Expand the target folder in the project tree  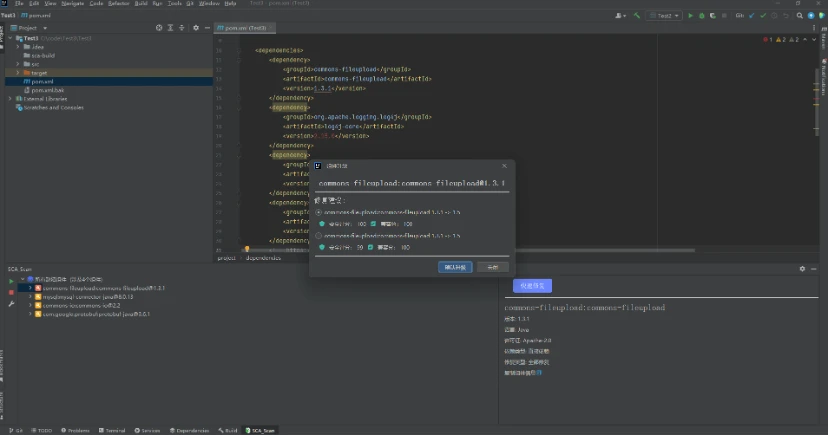point(17,73)
